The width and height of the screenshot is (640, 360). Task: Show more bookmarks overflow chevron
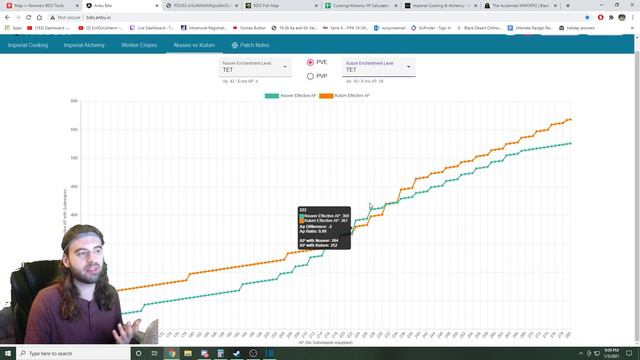pyautogui.click(x=632, y=28)
